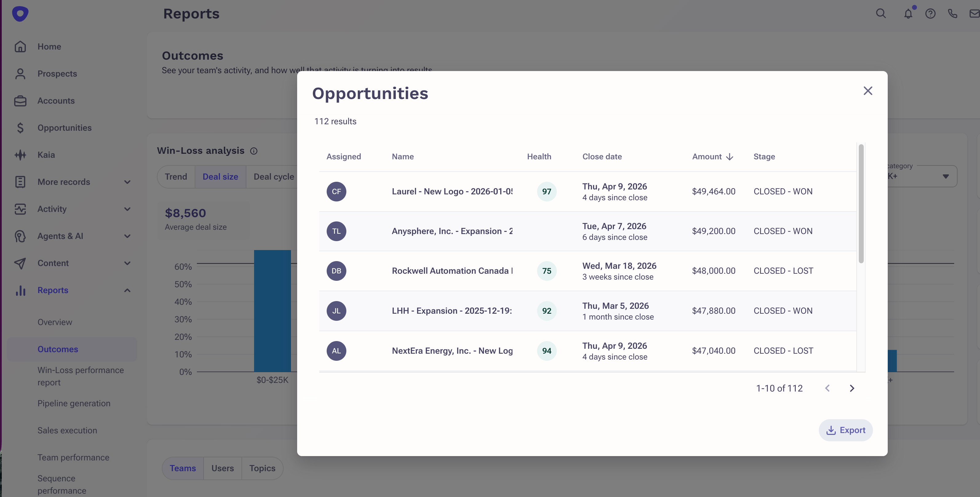Open the category dropdown arrow

tap(946, 176)
